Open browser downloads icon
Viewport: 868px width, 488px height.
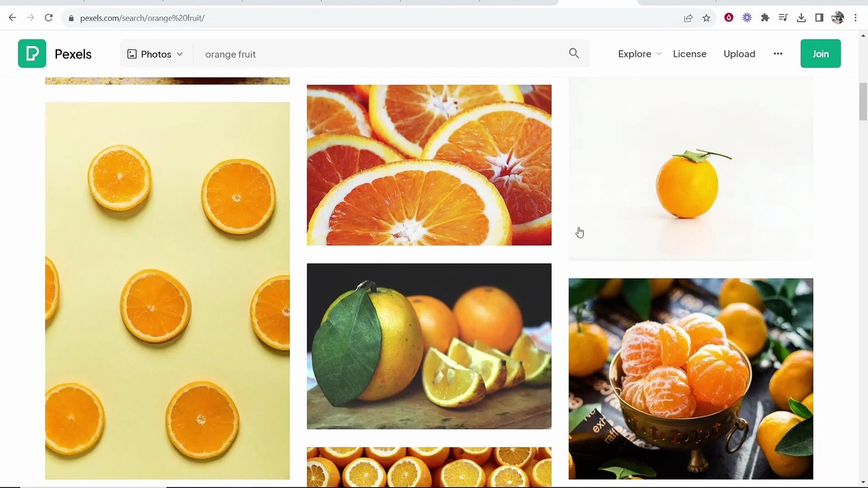tap(801, 18)
